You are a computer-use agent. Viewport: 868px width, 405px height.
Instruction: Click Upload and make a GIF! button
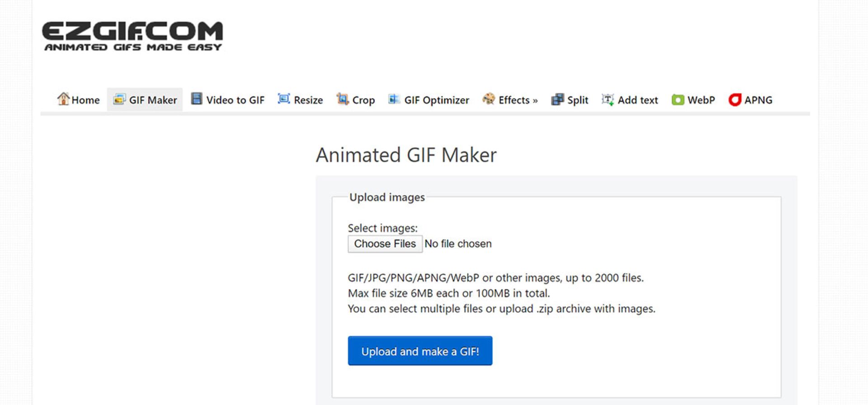pyautogui.click(x=420, y=351)
